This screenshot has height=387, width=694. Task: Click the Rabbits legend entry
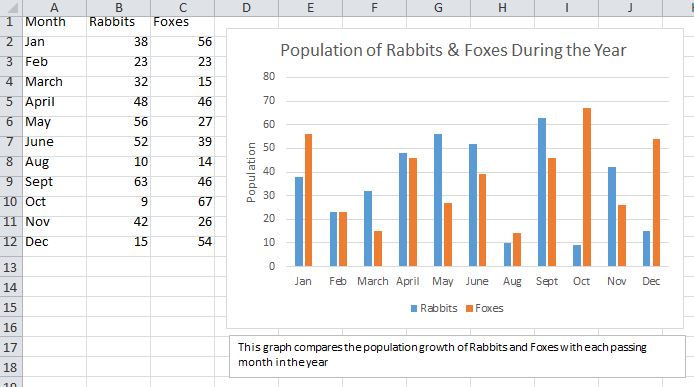click(x=434, y=308)
